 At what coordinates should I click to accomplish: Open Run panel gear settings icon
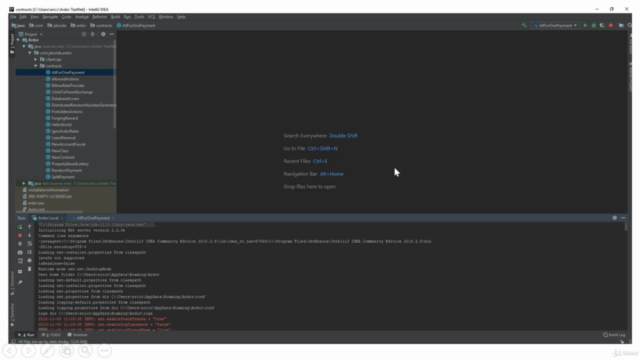pos(614,218)
